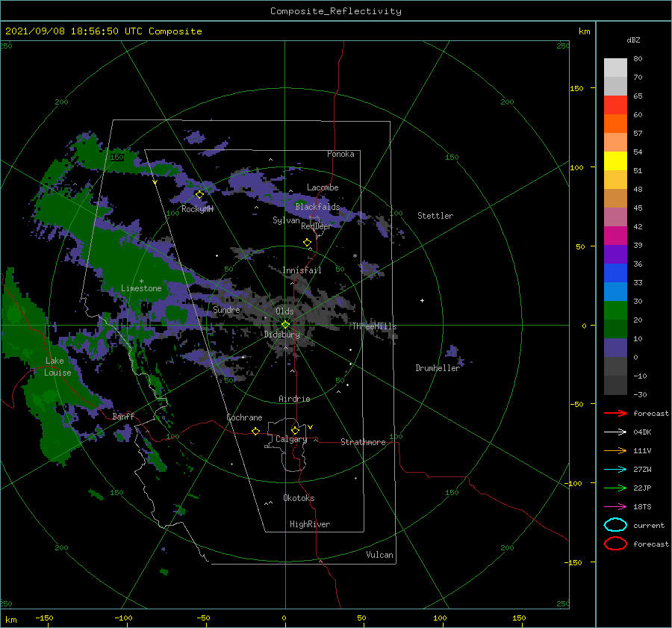This screenshot has width=672, height=628.
Task: Pick the blue 36 dBZ swatch
Action: [615, 273]
